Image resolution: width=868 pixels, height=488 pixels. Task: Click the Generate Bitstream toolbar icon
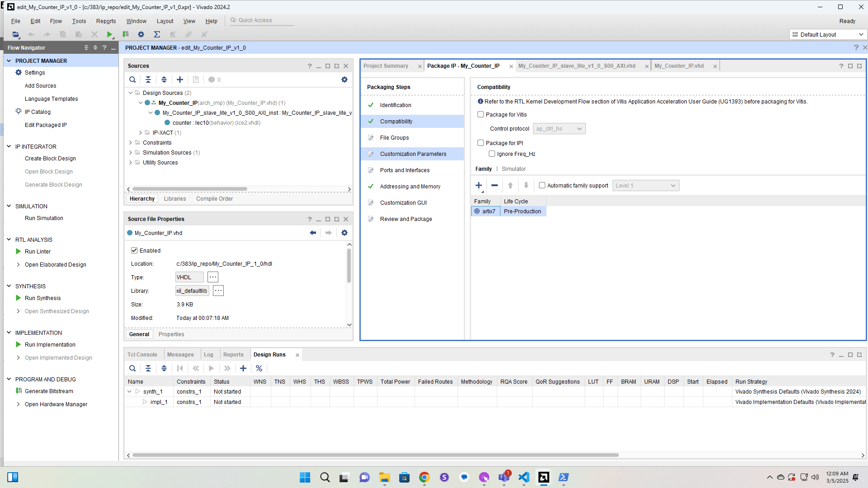coord(126,34)
